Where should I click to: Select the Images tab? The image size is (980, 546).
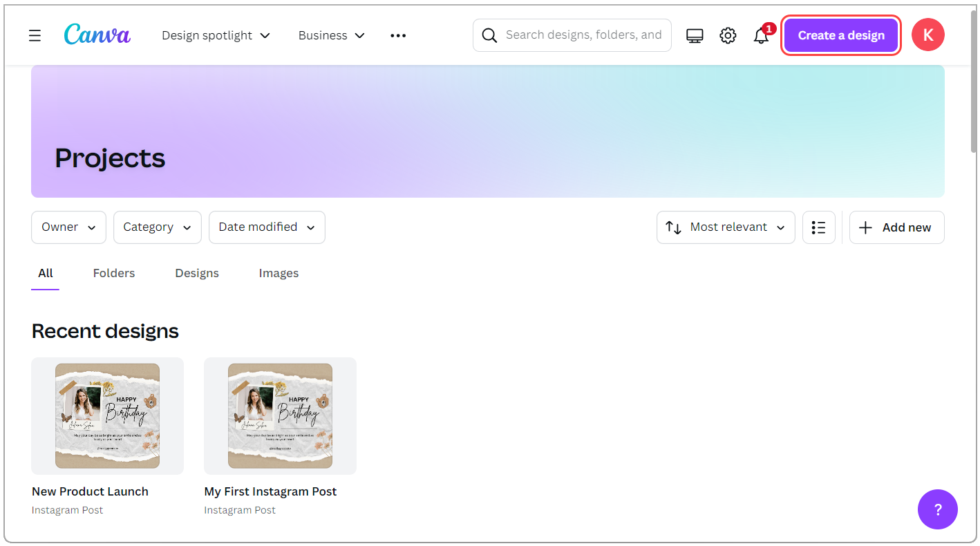coord(279,273)
